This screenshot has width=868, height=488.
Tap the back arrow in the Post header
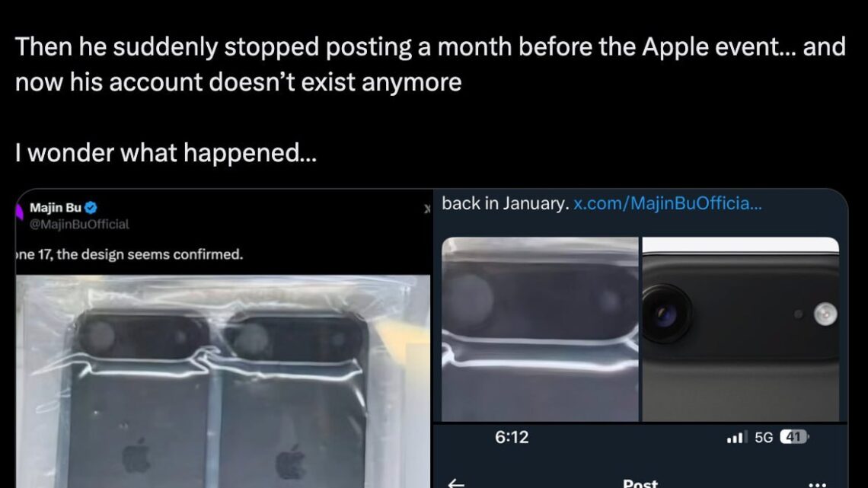[x=456, y=483]
